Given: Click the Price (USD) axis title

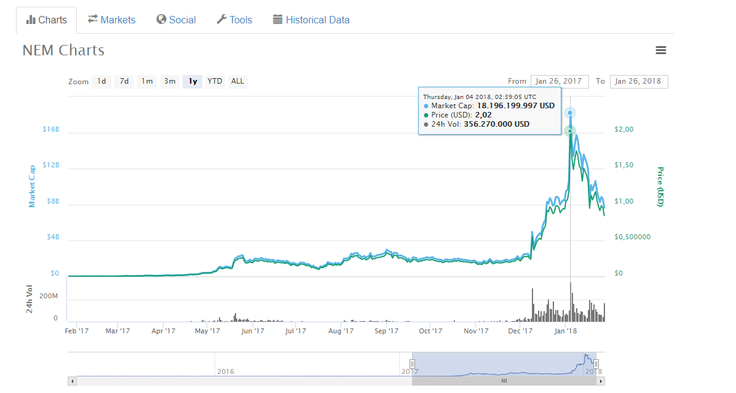Looking at the screenshot, I should coord(660,186).
